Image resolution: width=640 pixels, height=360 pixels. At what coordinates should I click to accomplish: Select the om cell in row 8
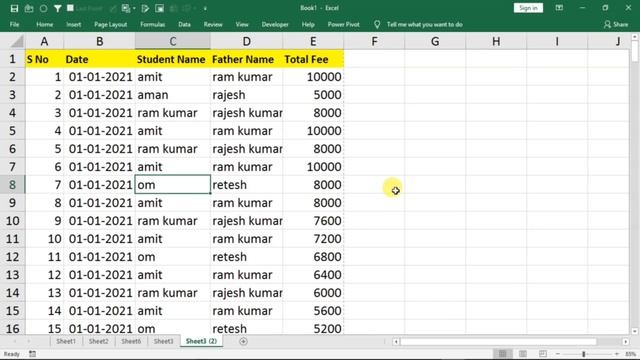[173, 185]
